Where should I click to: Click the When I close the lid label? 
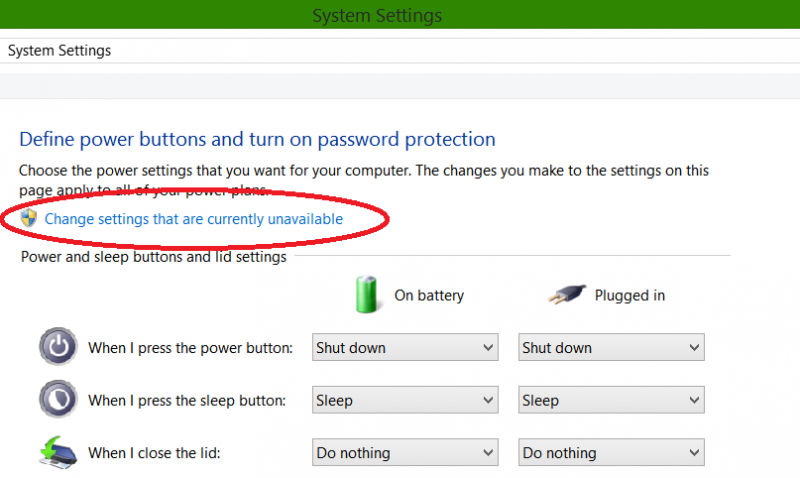154,453
